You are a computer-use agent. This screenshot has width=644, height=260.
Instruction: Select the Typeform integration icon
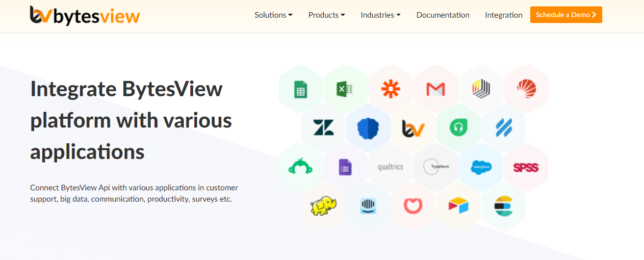[x=436, y=167]
